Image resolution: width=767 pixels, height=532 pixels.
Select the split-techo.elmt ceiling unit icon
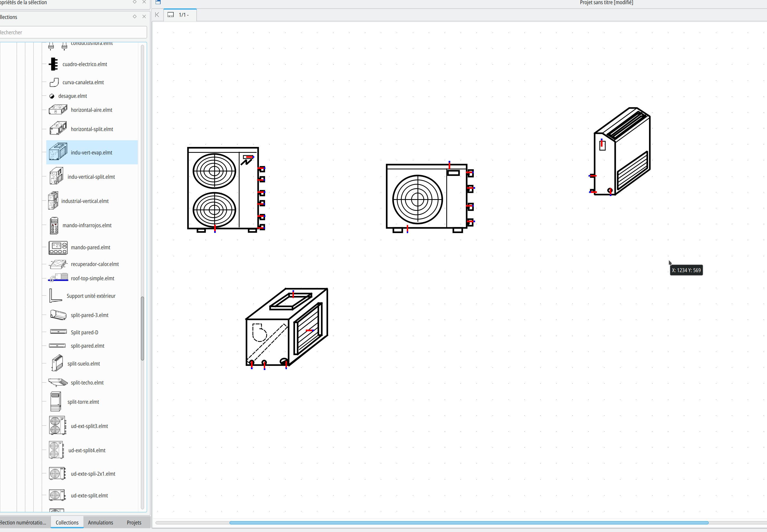(58, 382)
